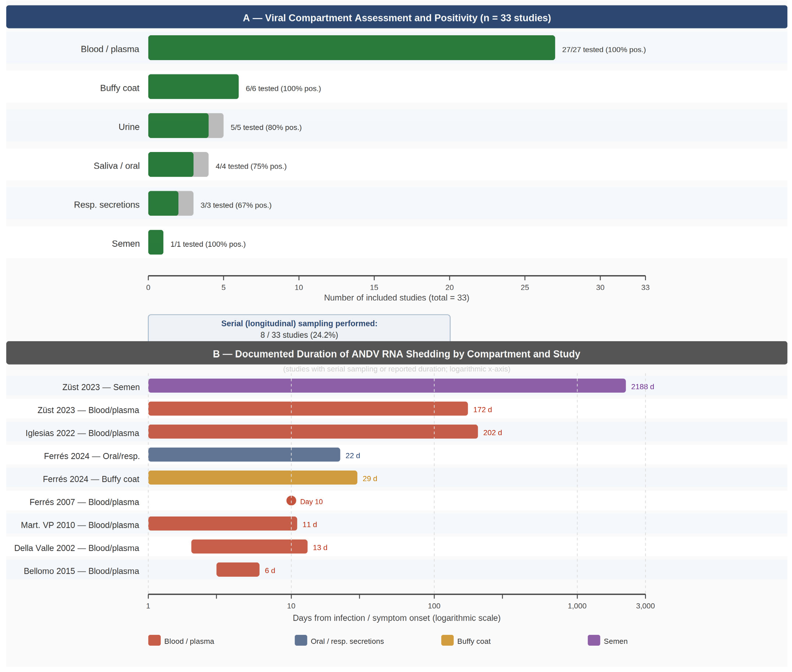
Task: Click the '3/3 tested (67% pos.)' label
Action: 236,205
